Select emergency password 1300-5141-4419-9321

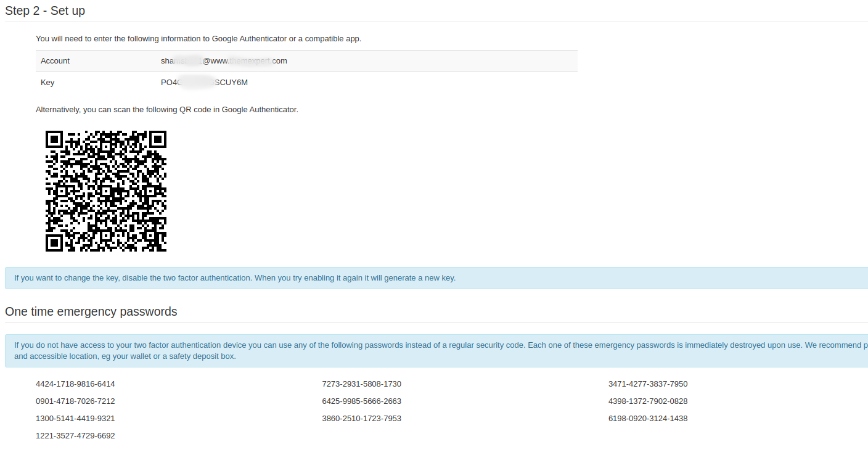coord(75,418)
